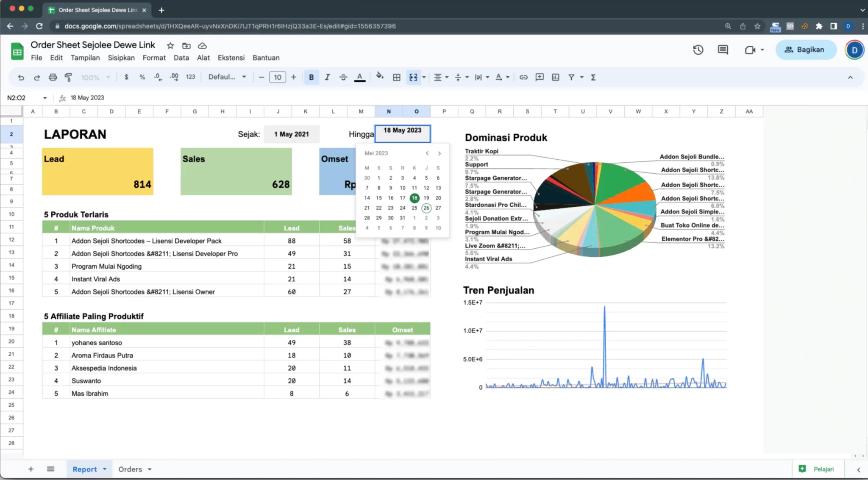This screenshot has height=480, width=868.
Task: Go to next month in calendar
Action: [440, 153]
